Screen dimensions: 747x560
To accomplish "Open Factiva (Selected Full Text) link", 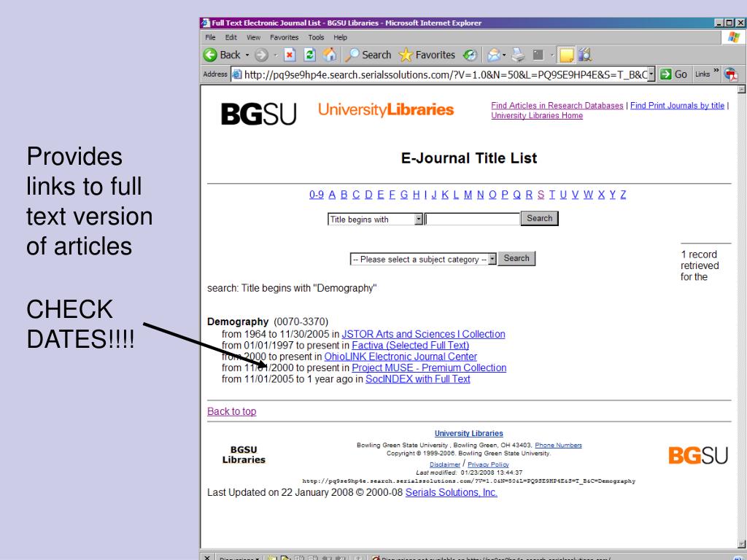I will tap(410, 346).
